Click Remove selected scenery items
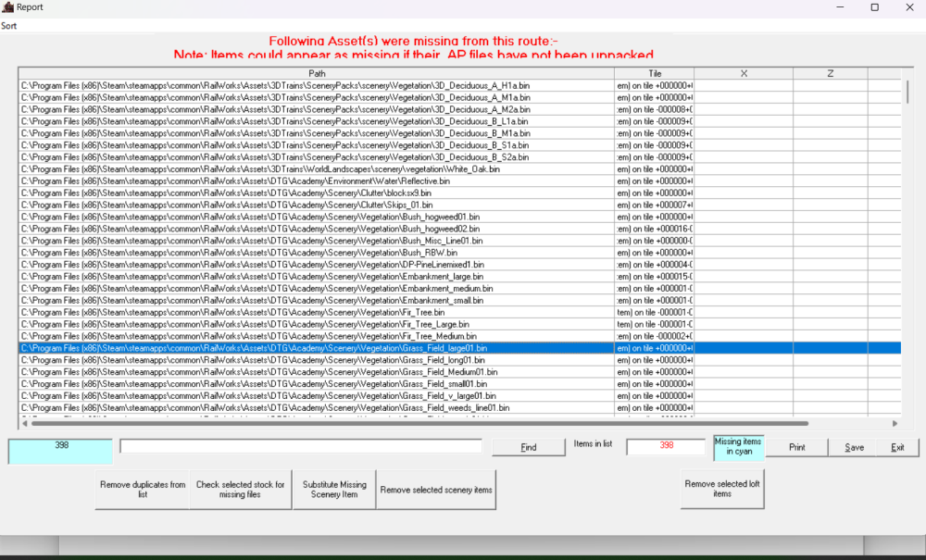Screen dimensions: 926x560 (x=435, y=490)
